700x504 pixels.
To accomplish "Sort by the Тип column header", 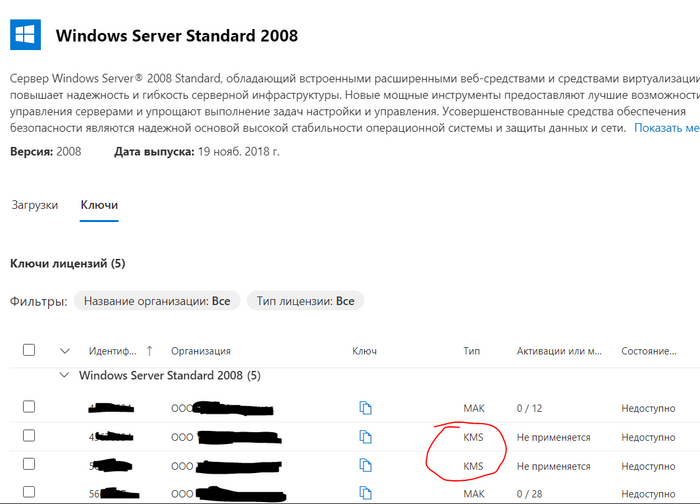I will (471, 351).
